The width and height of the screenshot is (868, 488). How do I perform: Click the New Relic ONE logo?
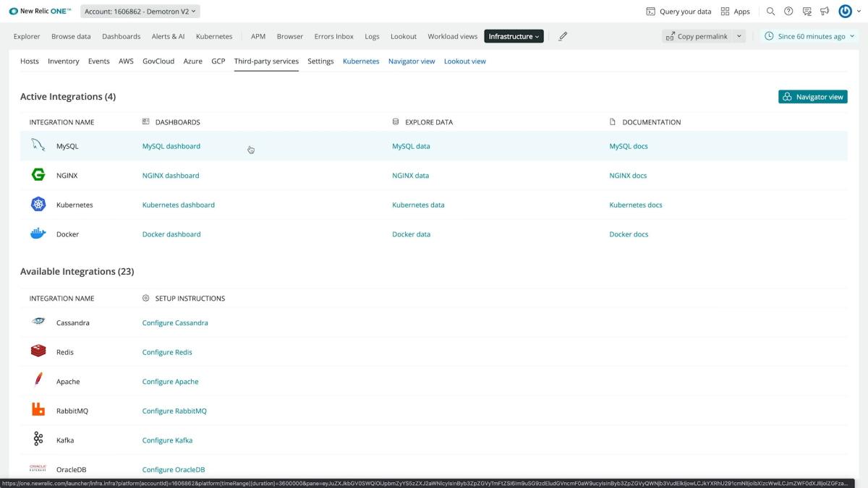click(x=40, y=12)
